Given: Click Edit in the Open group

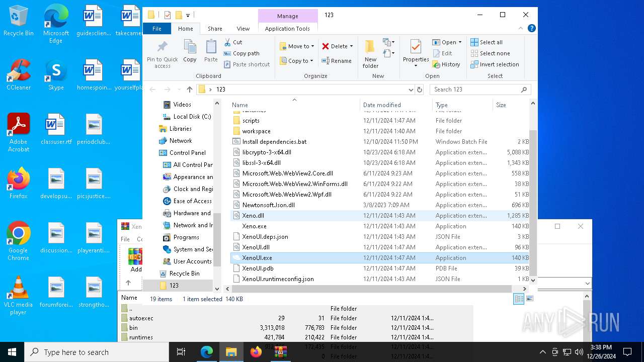Looking at the screenshot, I should [x=442, y=53].
